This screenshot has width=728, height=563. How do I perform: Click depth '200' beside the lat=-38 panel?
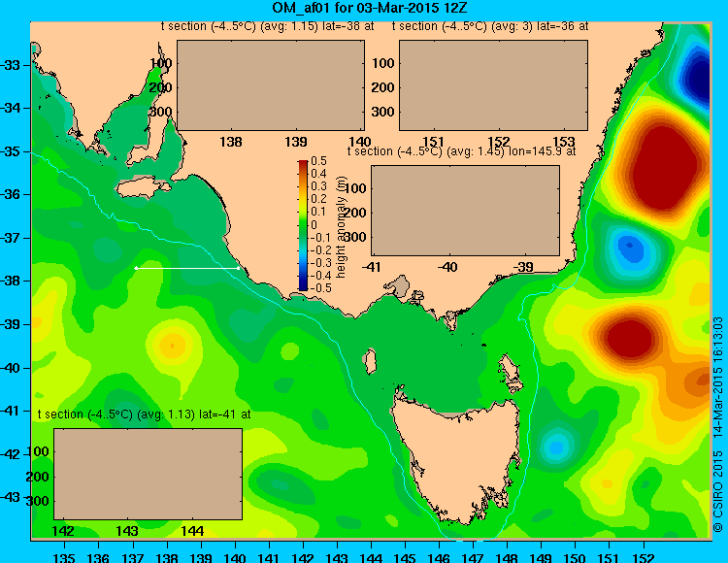[160, 87]
